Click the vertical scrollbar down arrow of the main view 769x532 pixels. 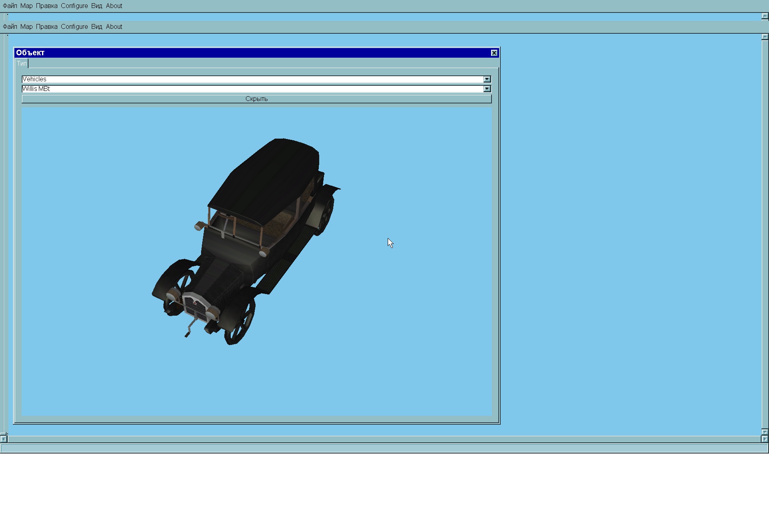[x=765, y=432]
